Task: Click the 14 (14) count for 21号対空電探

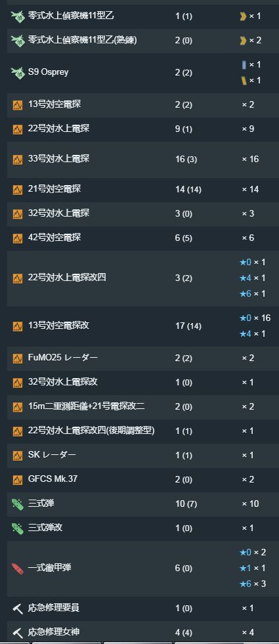Action: tap(188, 189)
